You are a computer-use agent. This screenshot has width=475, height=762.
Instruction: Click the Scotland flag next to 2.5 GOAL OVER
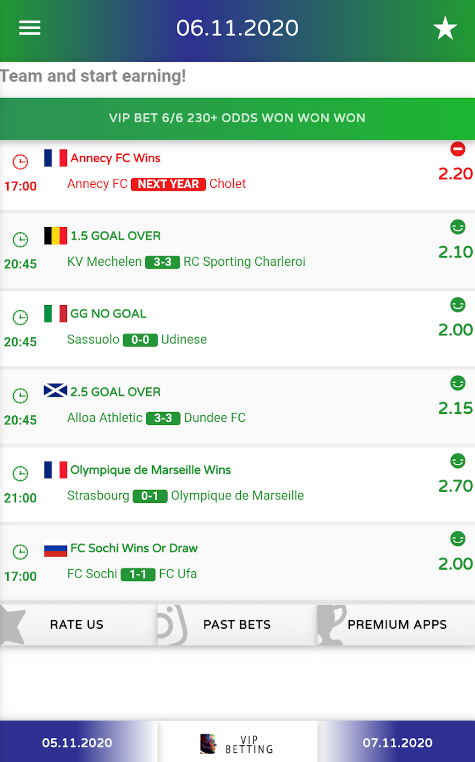55,391
